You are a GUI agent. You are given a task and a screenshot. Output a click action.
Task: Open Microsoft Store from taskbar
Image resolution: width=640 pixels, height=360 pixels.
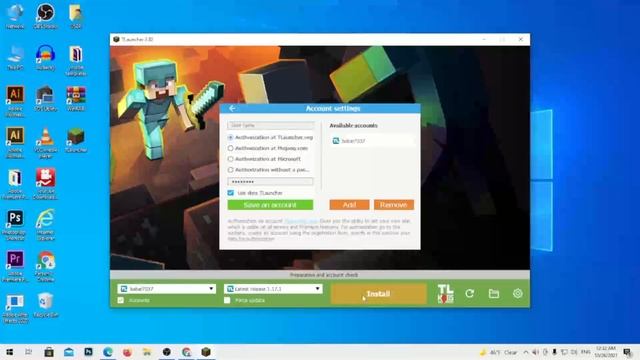[x=49, y=352]
